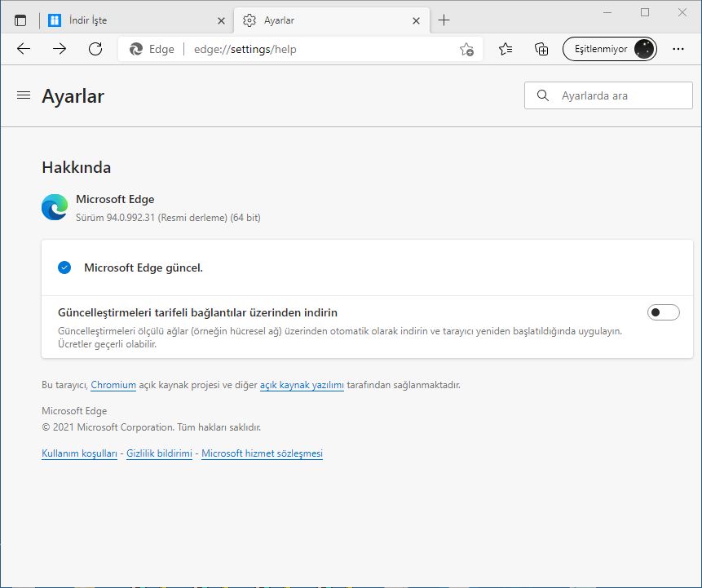The width and height of the screenshot is (702, 588).
Task: Maximize the Edge window
Action: pos(645,12)
